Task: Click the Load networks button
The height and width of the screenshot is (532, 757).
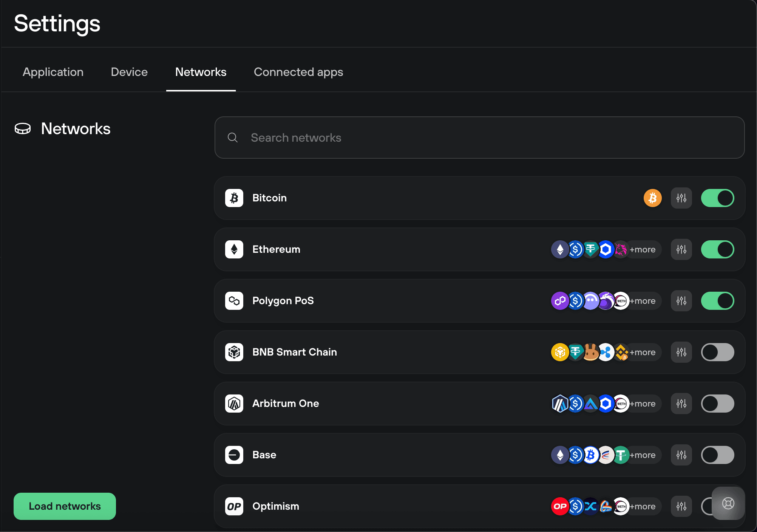Action: click(65, 506)
